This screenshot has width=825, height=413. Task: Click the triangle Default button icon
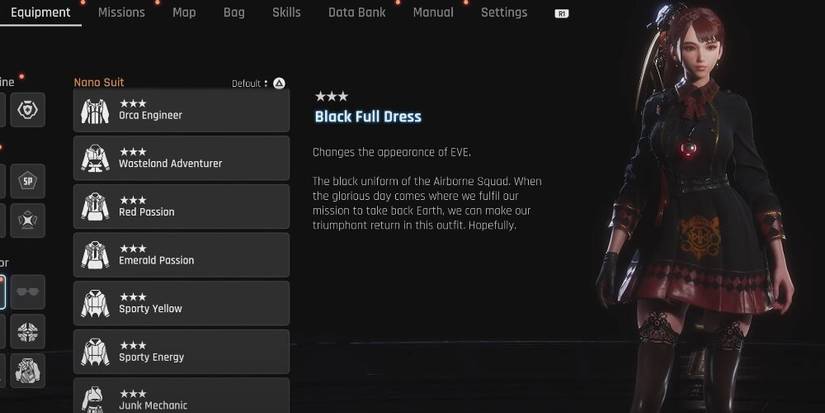[279, 83]
